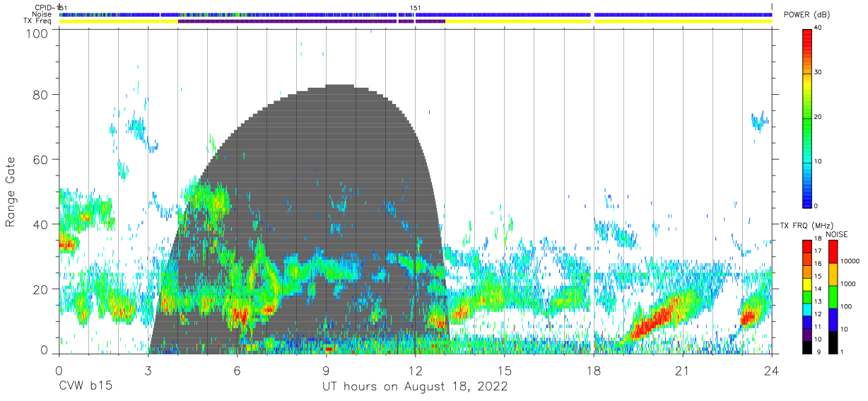Click the x-axis title 'UT hours on August 18, 2022'
The image size is (868, 401).
coord(415,387)
